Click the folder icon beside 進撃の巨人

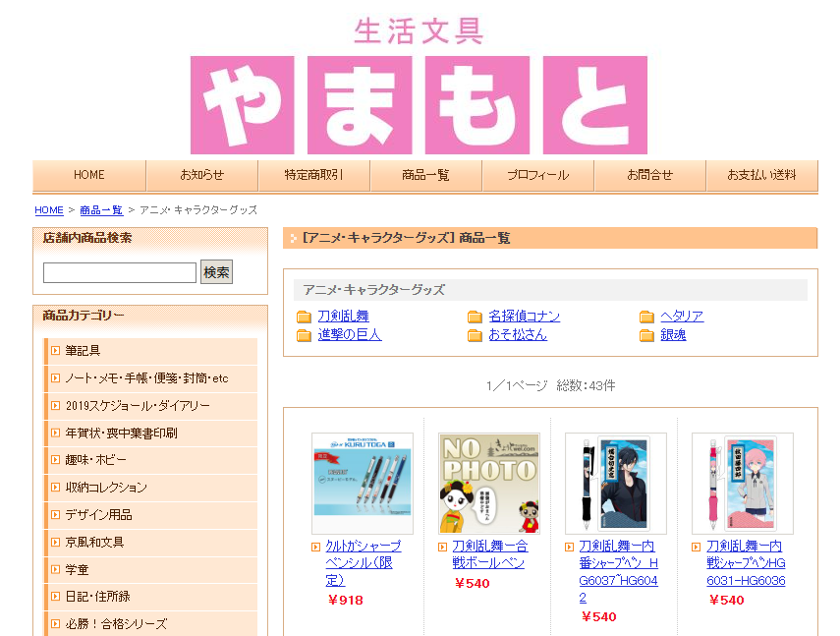(x=304, y=335)
